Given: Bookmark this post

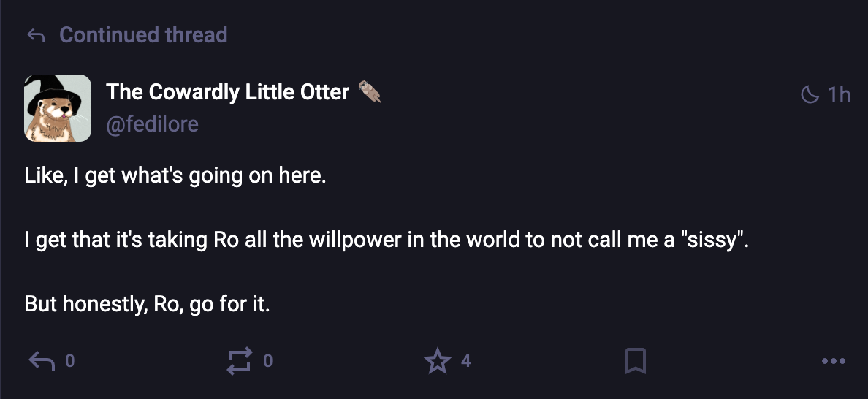Looking at the screenshot, I should click(x=636, y=361).
